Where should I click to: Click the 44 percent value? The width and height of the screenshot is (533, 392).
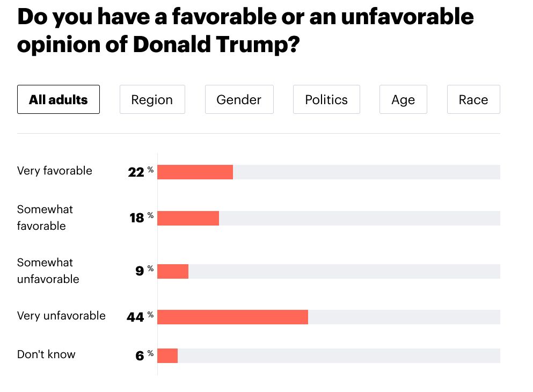tap(140, 316)
